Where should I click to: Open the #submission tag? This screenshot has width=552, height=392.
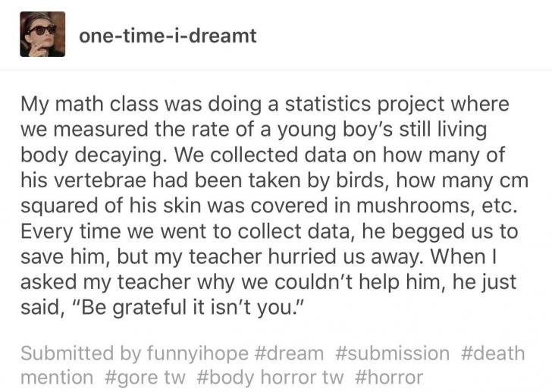[390, 353]
